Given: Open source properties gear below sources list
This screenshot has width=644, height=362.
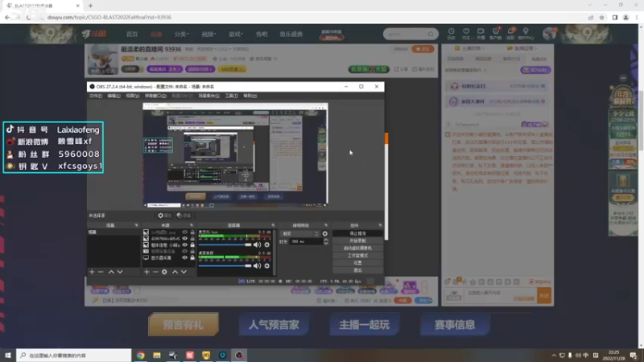Looking at the screenshot, I should click(164, 272).
